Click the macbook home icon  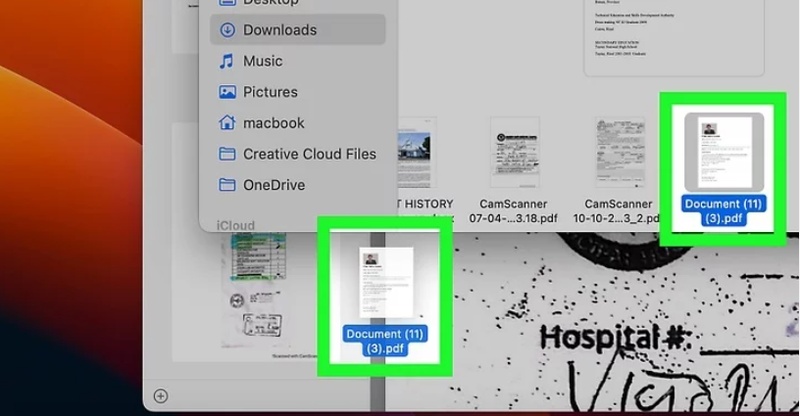pyautogui.click(x=227, y=123)
